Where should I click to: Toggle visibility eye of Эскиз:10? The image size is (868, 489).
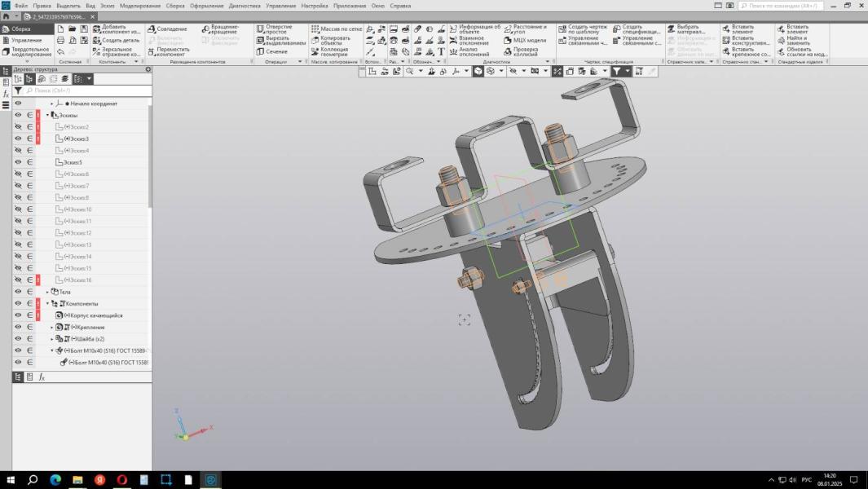(18, 209)
